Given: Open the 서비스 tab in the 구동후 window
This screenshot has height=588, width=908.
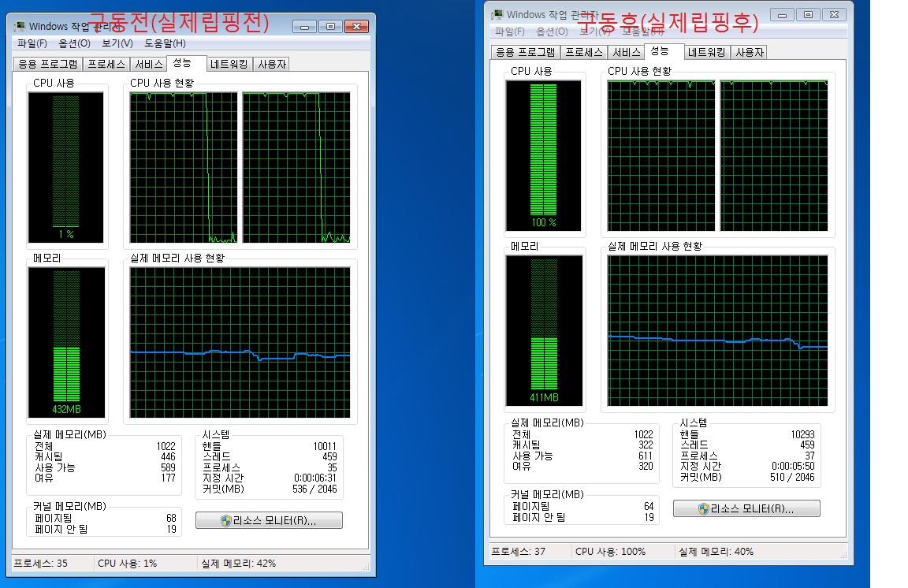Looking at the screenshot, I should tap(627, 53).
